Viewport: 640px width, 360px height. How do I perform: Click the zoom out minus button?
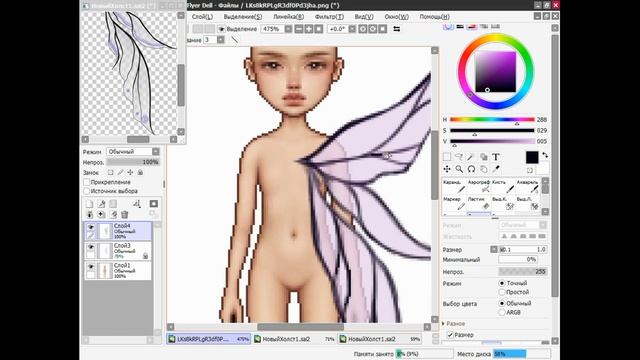click(299, 29)
